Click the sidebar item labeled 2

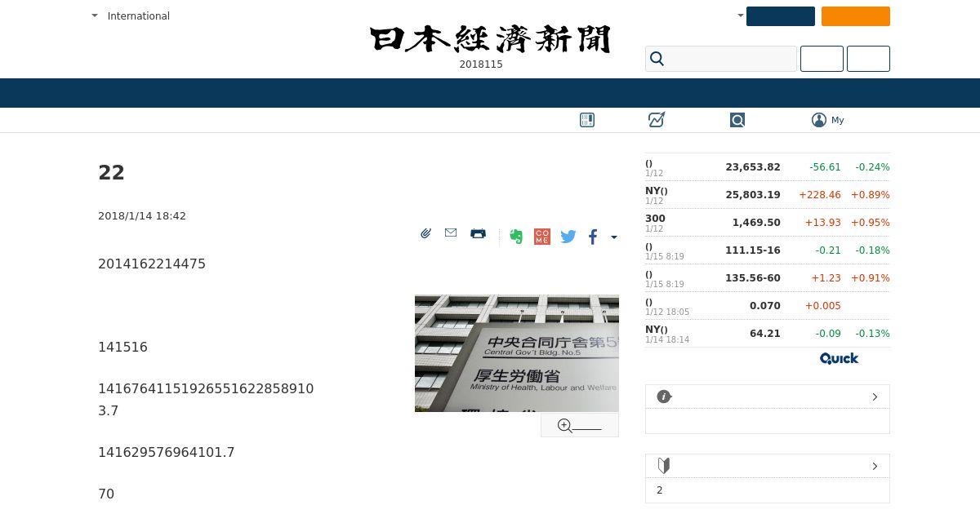click(660, 490)
